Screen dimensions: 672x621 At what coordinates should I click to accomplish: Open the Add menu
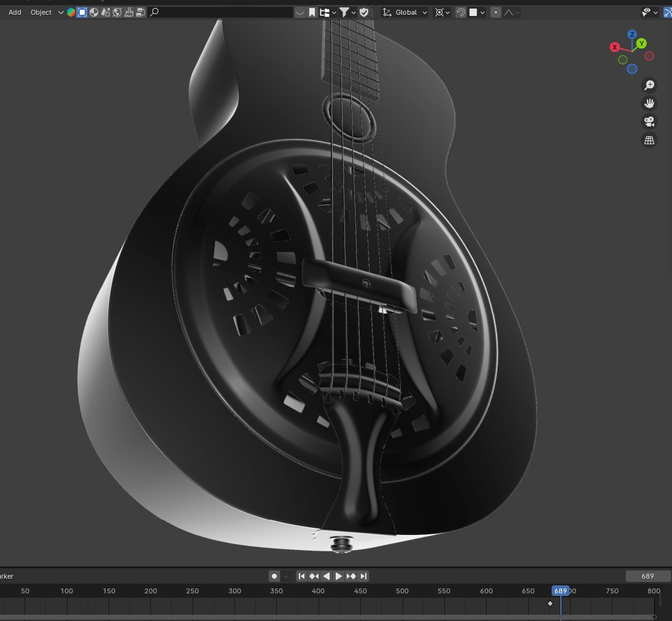pyautogui.click(x=14, y=12)
